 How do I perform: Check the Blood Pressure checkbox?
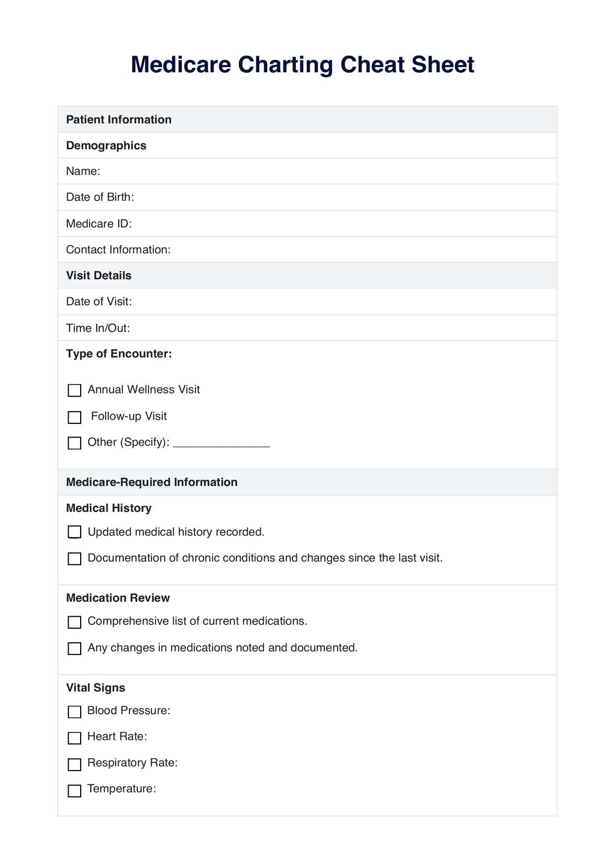[x=75, y=711]
